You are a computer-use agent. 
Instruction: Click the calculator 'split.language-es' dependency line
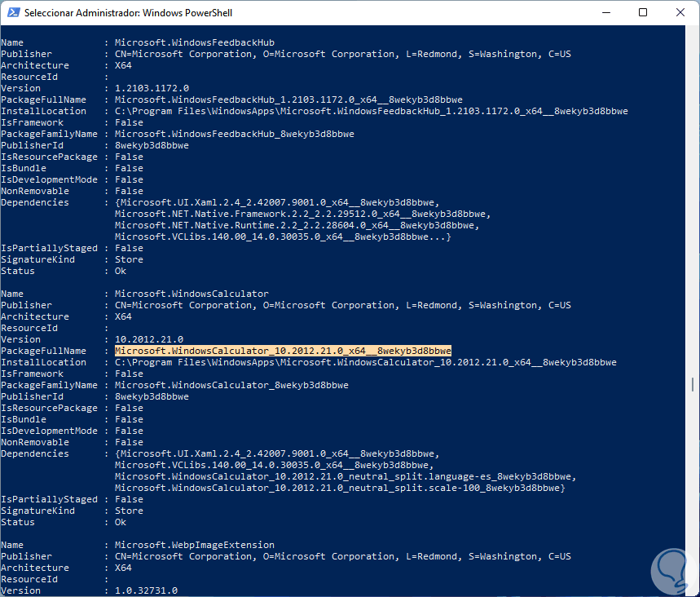[x=346, y=476]
